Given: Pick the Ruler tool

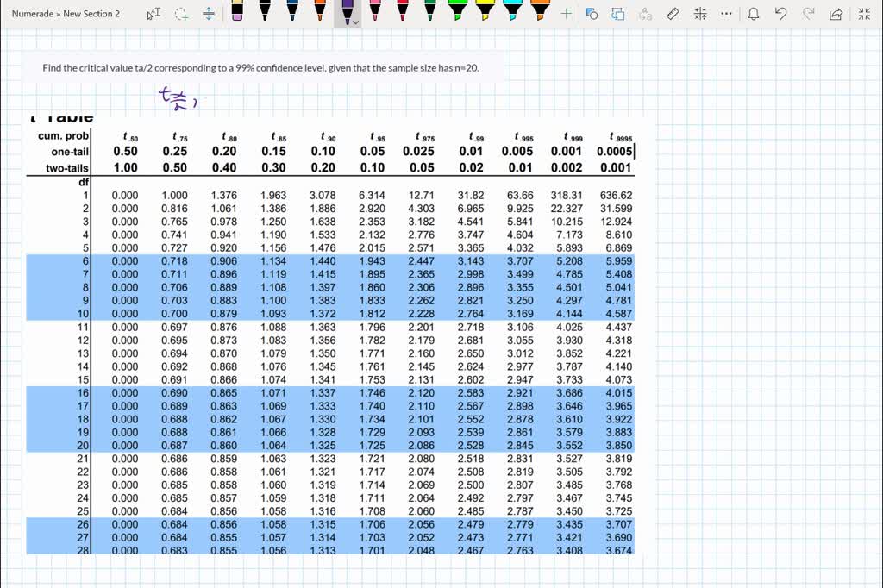Looking at the screenshot, I should [673, 14].
